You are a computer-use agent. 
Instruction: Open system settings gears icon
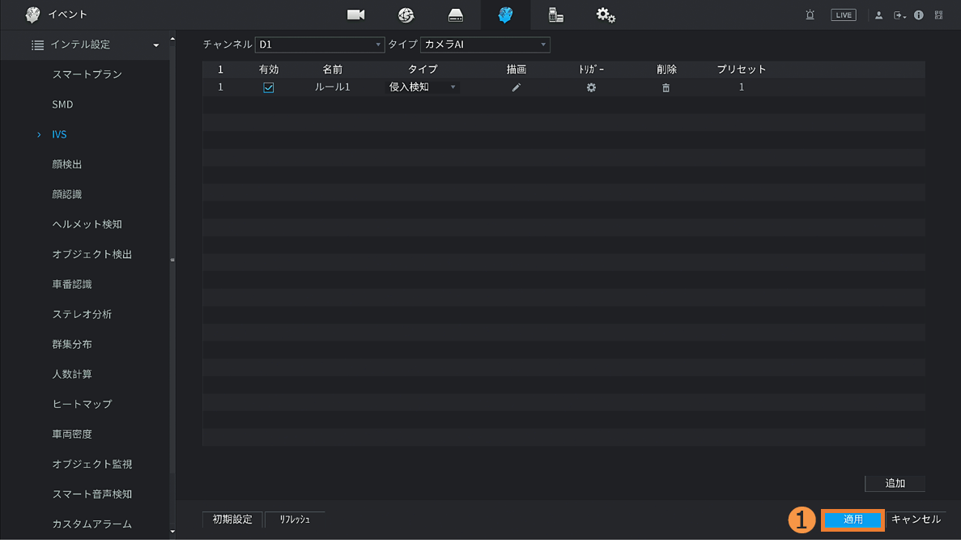pos(606,15)
